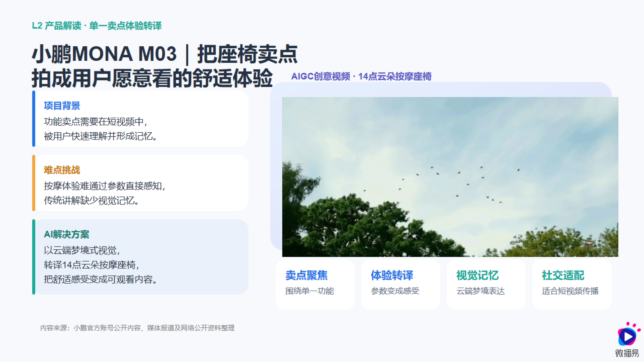Select the line "把舒适感受变成可观看内容。"
The height and width of the screenshot is (362, 644).
(101, 279)
